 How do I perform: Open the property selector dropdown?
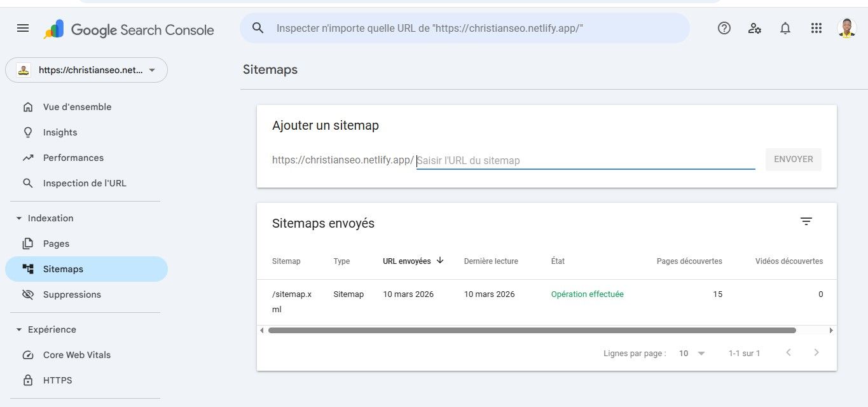pos(86,70)
